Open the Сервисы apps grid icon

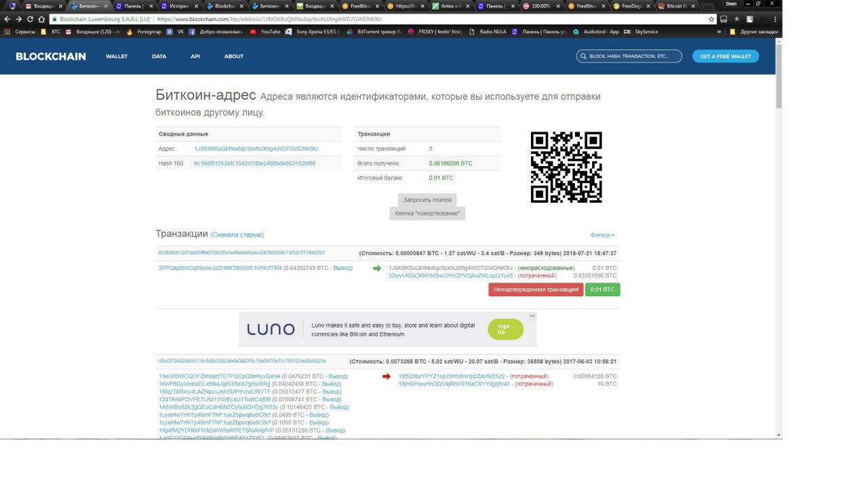pos(7,31)
